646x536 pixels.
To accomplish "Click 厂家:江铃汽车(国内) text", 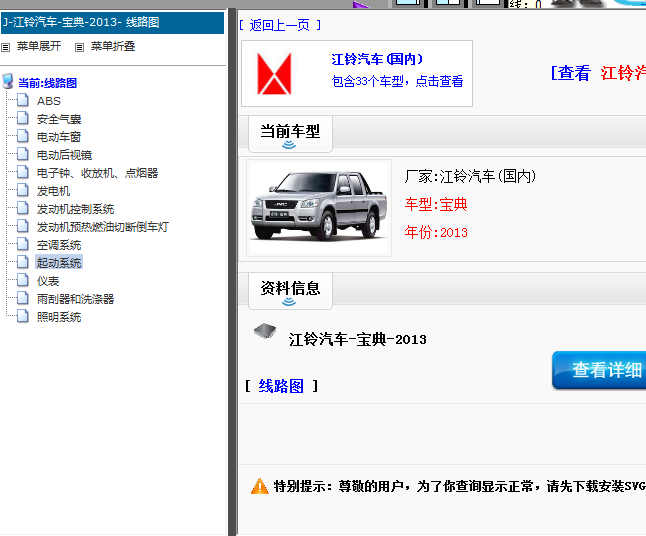I will point(470,176).
